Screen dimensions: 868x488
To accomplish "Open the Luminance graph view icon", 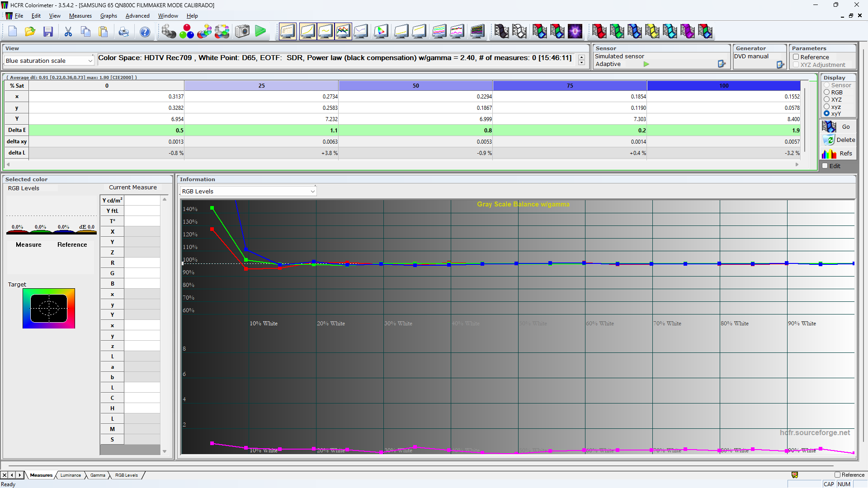I will tap(307, 31).
